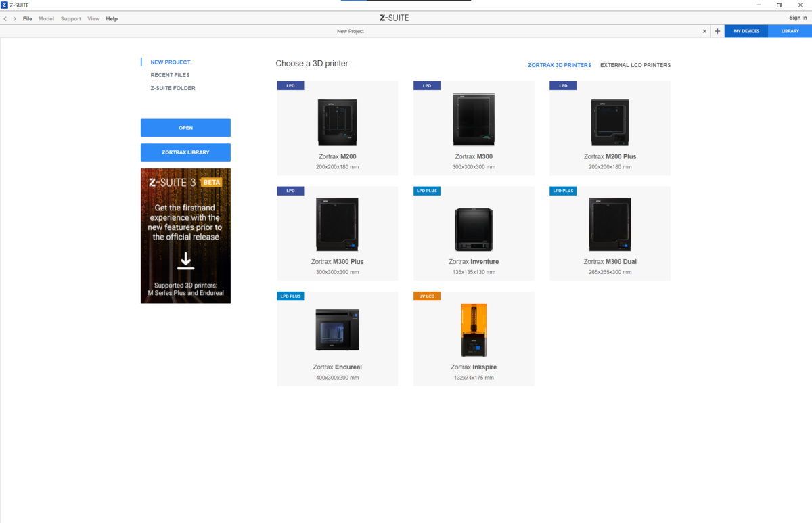Choose the Zortrax Inkspire printer image
Screen dimensions: 812x523
tap(474, 329)
